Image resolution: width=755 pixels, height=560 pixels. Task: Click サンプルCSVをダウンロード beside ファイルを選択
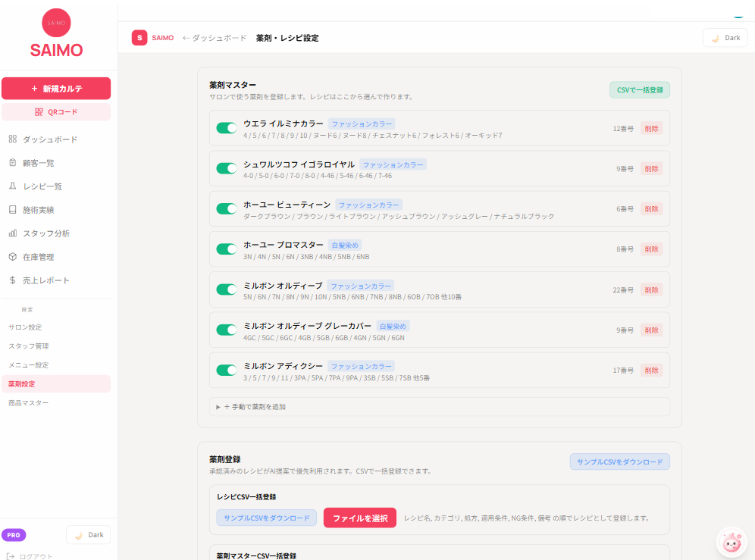[x=266, y=518]
